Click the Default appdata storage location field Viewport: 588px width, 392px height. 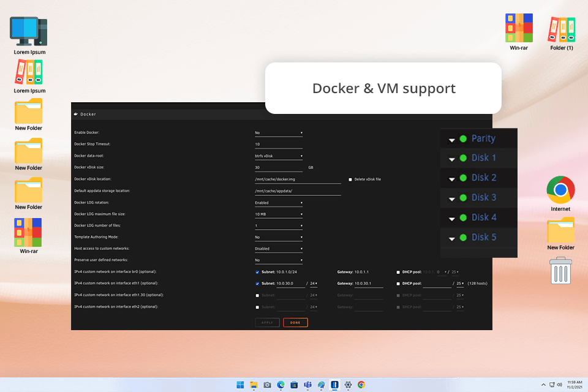pos(298,191)
